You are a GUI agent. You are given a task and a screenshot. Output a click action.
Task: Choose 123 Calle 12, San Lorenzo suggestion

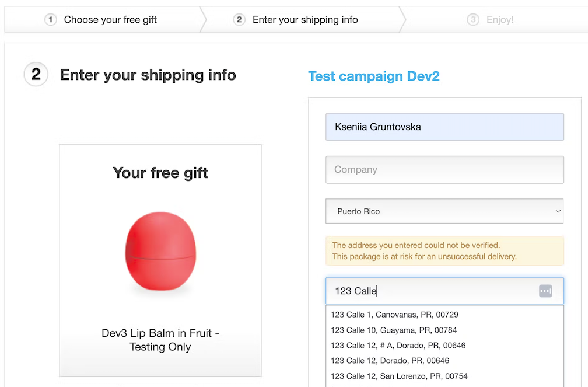(x=399, y=376)
